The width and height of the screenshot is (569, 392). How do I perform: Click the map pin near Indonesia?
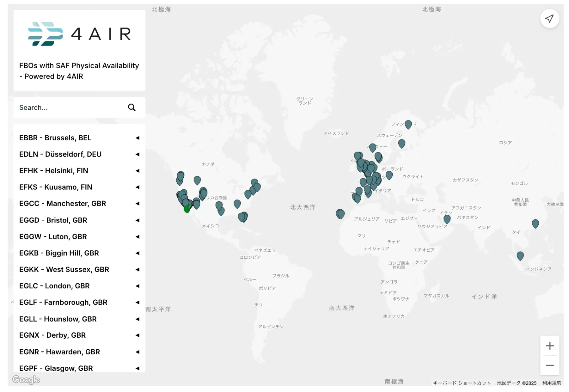tap(520, 255)
